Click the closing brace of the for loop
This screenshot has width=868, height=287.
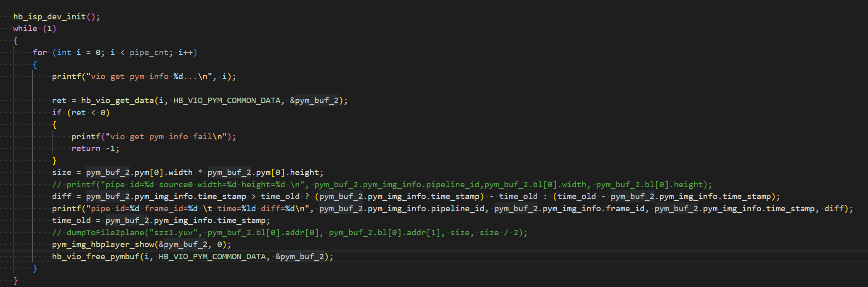coord(35,268)
